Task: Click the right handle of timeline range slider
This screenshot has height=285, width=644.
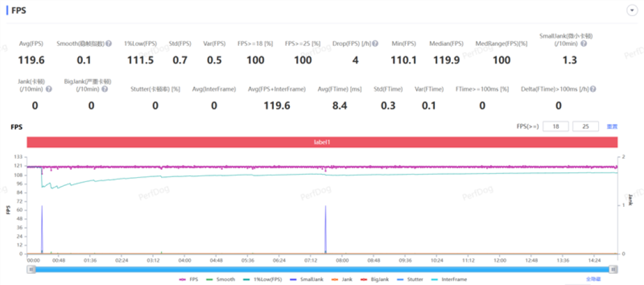Action: 613,269
